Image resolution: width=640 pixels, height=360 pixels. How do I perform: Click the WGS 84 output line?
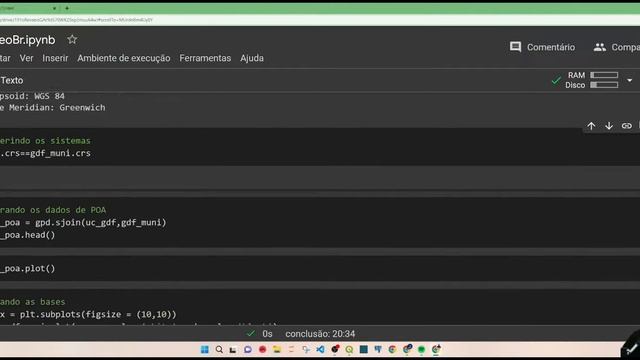tap(32, 96)
